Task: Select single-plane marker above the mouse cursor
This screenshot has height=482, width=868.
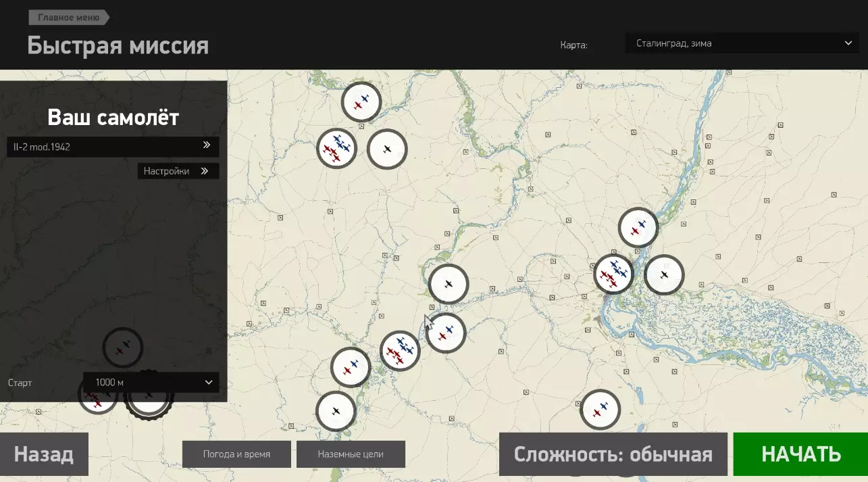Action: pyautogui.click(x=449, y=284)
